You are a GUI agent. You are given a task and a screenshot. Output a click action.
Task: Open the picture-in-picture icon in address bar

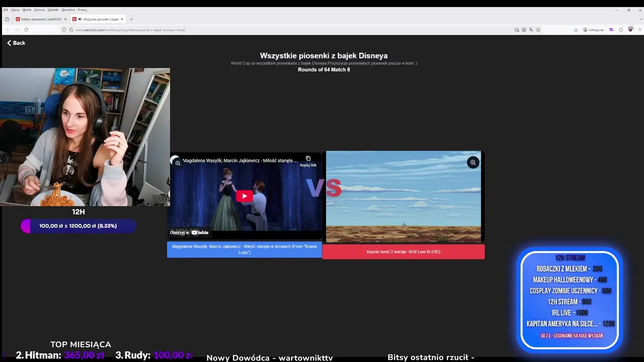(517, 30)
